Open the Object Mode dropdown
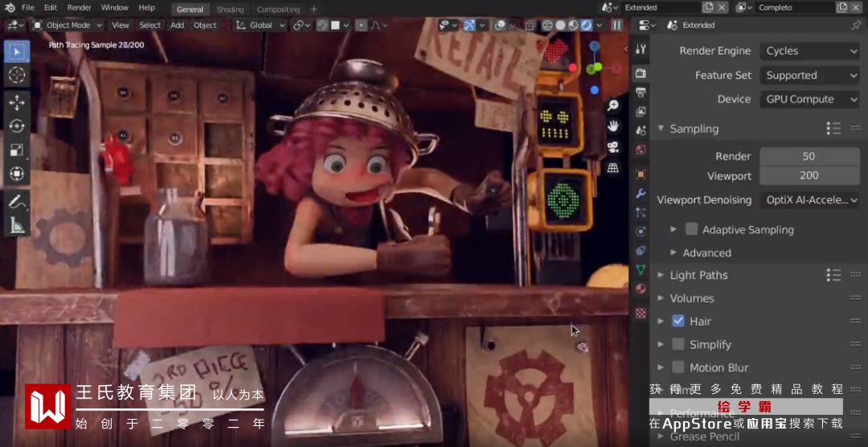The width and height of the screenshot is (868, 447). pos(68,26)
